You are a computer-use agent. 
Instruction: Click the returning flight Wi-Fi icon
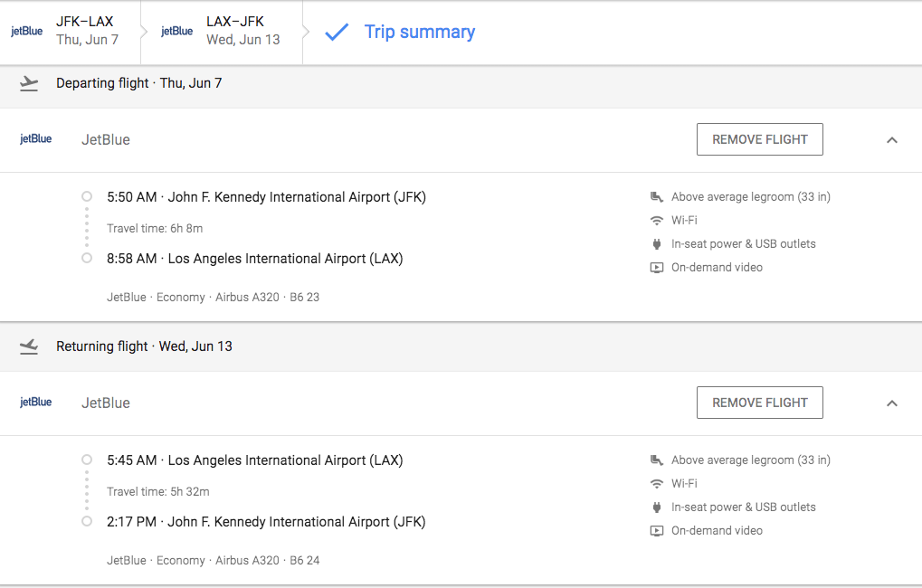[657, 484]
